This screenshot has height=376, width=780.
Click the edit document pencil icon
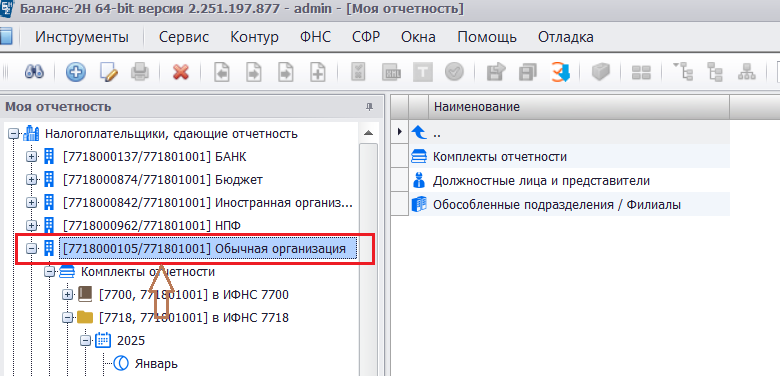click(x=108, y=73)
